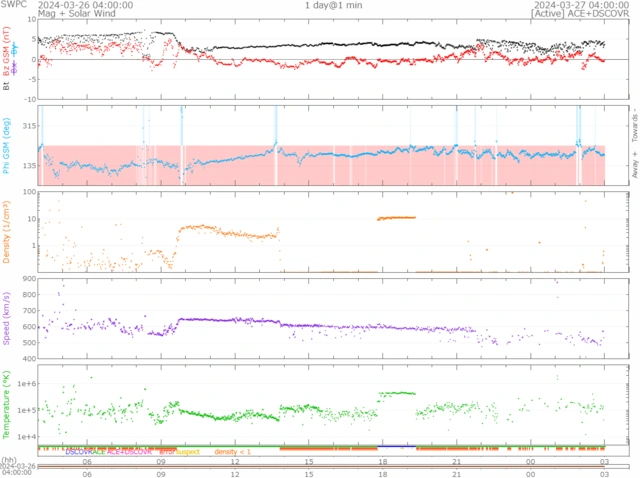Click the red error legend entry
The width and height of the screenshot is (640, 478).
click(168, 452)
